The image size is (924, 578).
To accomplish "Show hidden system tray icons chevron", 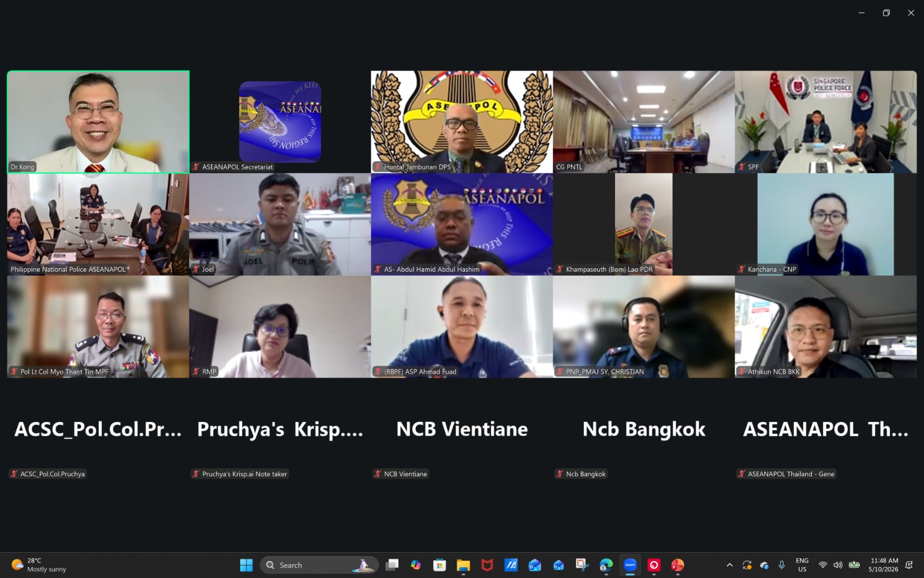I will click(729, 565).
